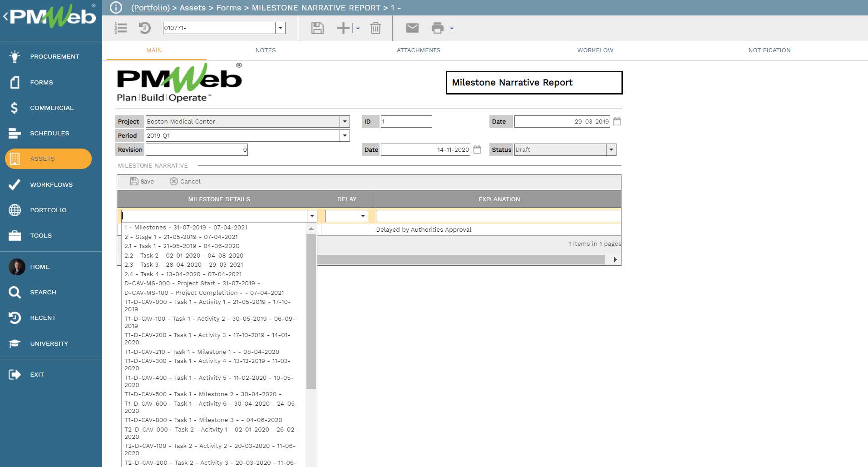Open the calendar picker beside 29-03-2019
The width and height of the screenshot is (868, 467).
click(617, 121)
